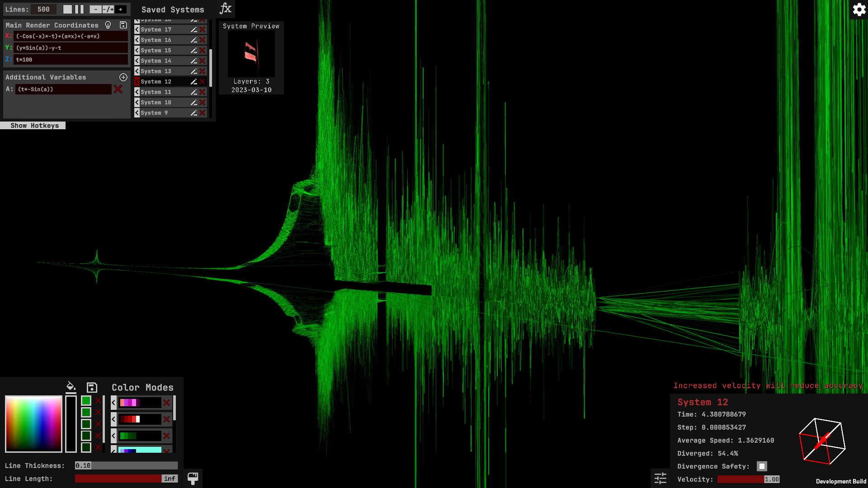The height and width of the screenshot is (488, 868).
Task: Add a new additional variable
Action: click(x=123, y=77)
